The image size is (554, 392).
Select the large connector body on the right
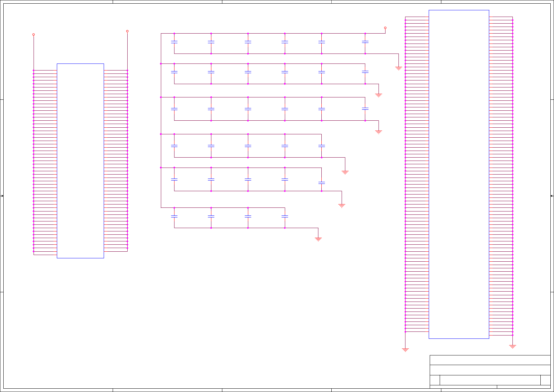[x=459, y=174]
